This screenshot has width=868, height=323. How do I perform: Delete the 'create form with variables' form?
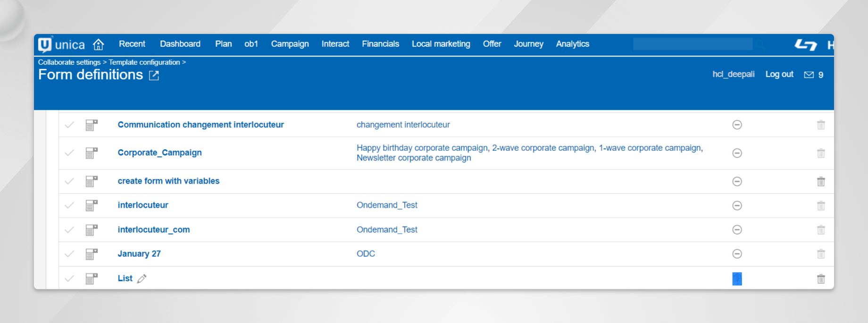click(x=821, y=181)
